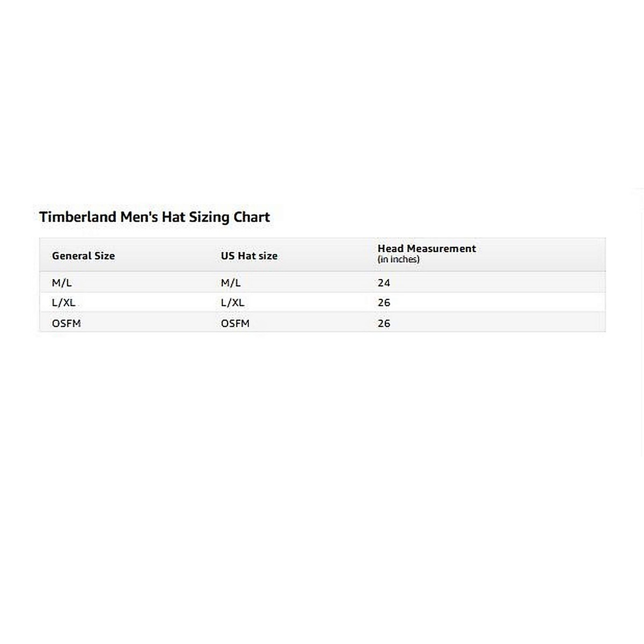Select L/XL under US Hat size
The image size is (644, 644).
[232, 303]
